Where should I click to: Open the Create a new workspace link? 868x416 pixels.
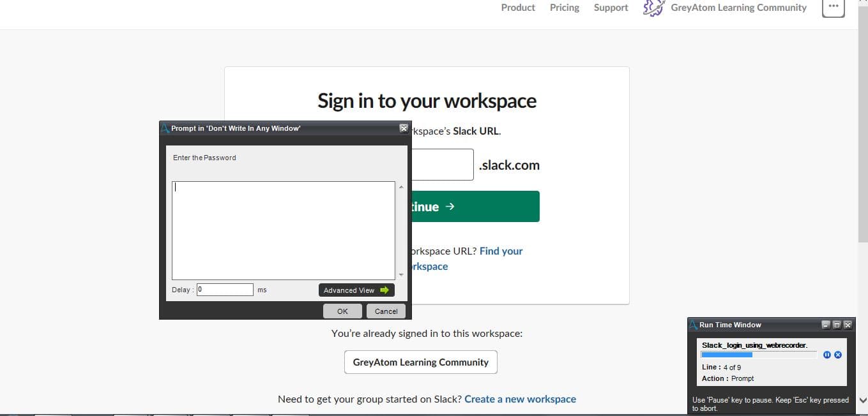point(520,399)
